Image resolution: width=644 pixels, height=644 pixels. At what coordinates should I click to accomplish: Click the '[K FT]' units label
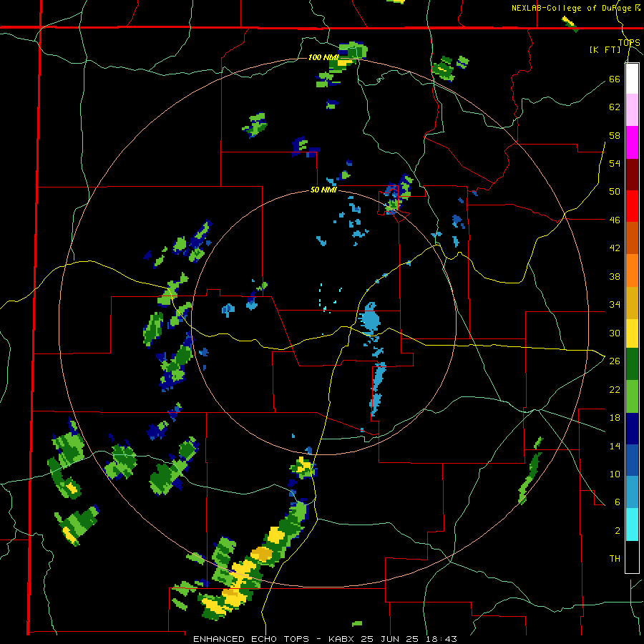[x=605, y=49]
